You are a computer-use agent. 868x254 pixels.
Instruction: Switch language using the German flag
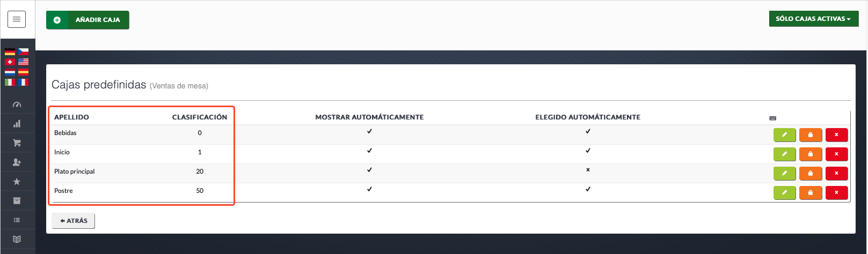coord(10,52)
